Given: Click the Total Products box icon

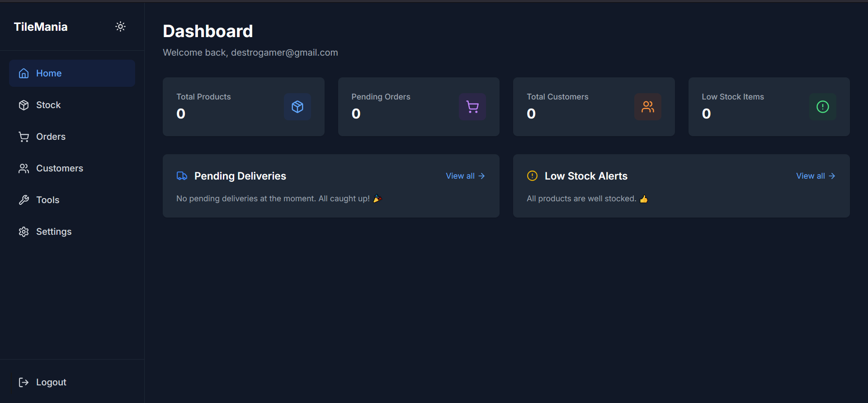Looking at the screenshot, I should [297, 107].
